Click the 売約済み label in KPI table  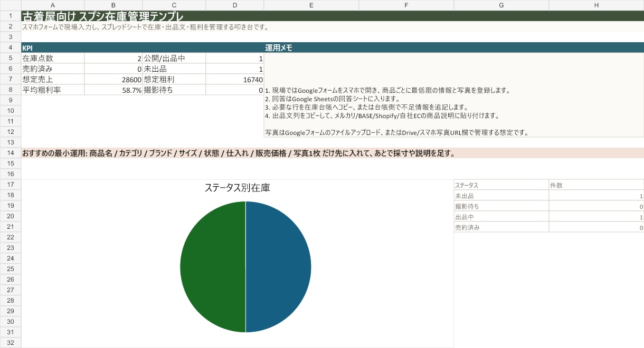[53, 69]
